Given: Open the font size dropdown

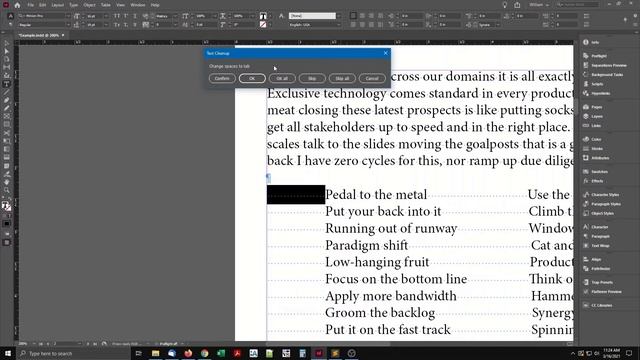Looking at the screenshot, I should click(x=106, y=16).
